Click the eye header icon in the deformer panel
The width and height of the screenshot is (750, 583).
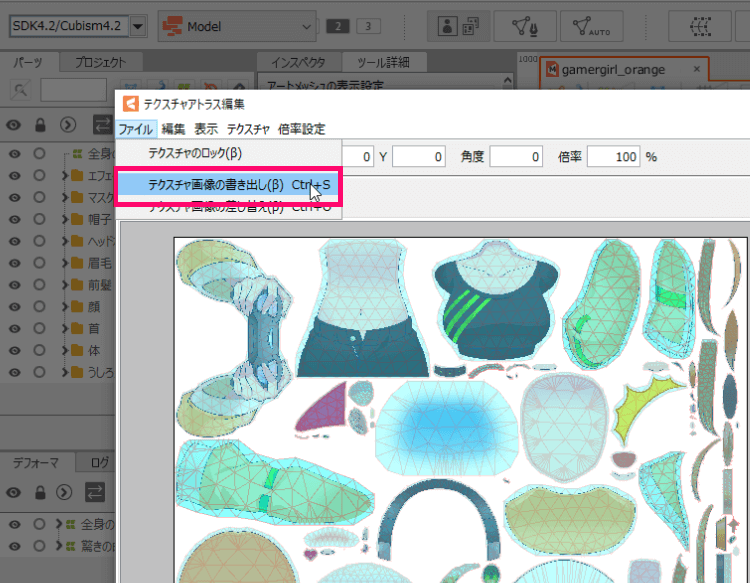pos(13,492)
